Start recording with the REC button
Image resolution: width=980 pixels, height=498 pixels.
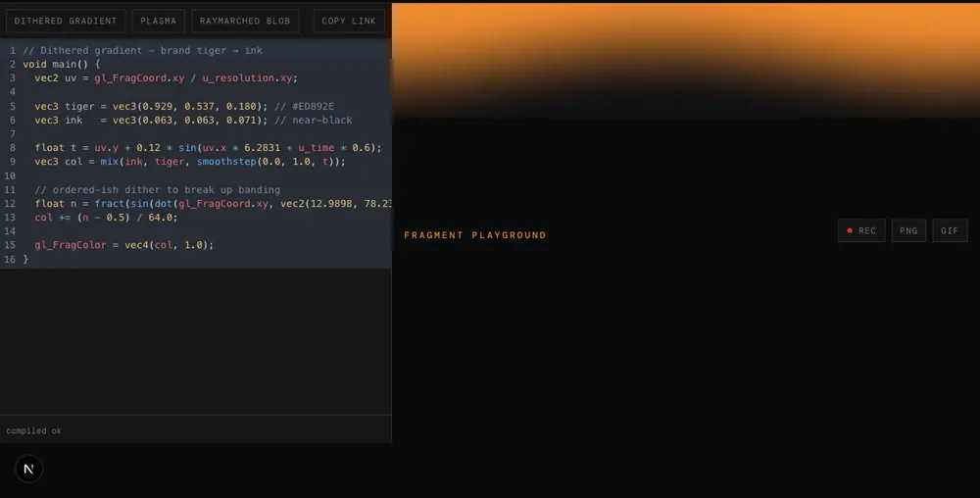(861, 230)
